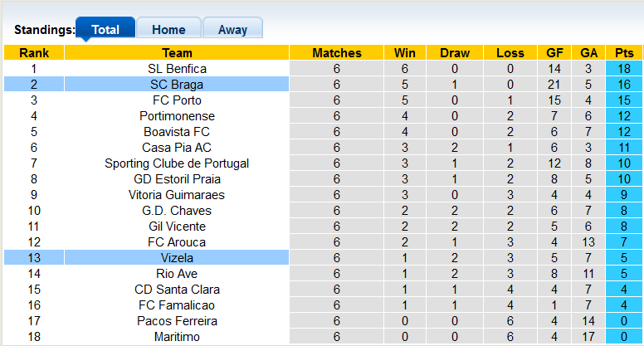Click Casa Pia AC team name
This screenshot has width=644, height=346.
click(177, 148)
